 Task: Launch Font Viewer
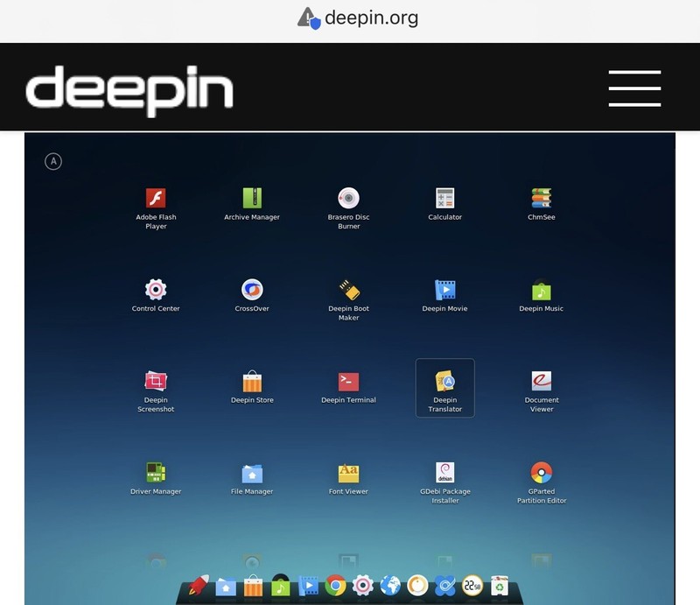(348, 478)
